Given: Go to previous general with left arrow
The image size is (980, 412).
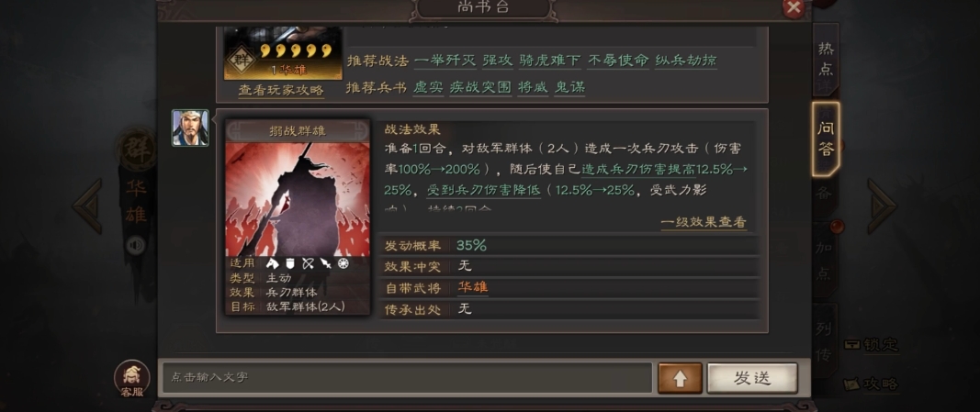Looking at the screenshot, I should 87,206.
